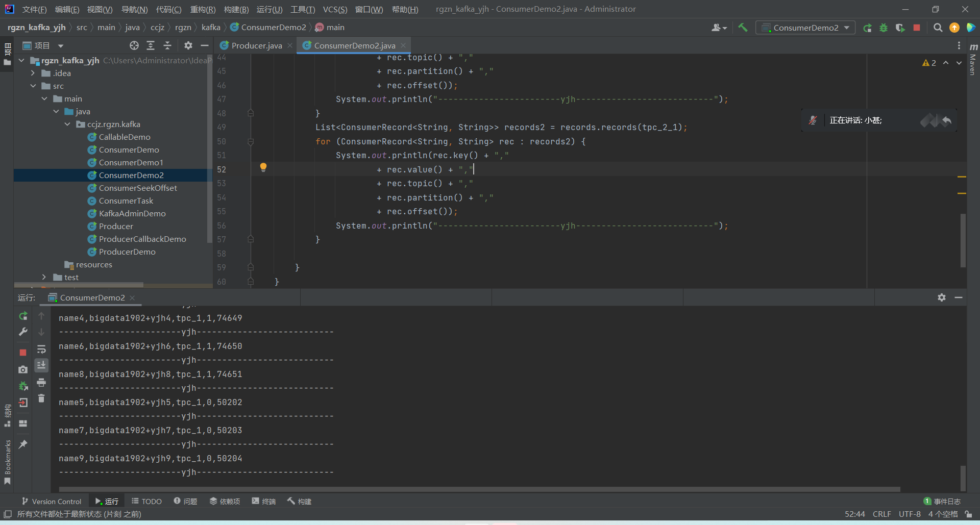Select opened file locate target icon

coord(134,45)
